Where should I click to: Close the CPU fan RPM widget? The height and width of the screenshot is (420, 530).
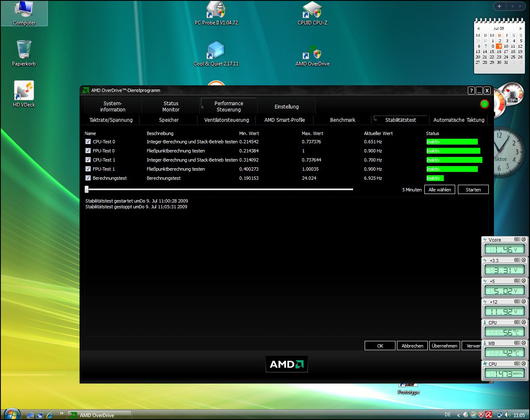[x=523, y=364]
